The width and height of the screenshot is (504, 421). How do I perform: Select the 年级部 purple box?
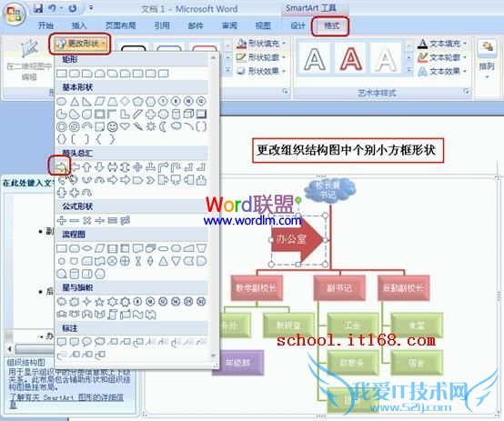(x=237, y=363)
